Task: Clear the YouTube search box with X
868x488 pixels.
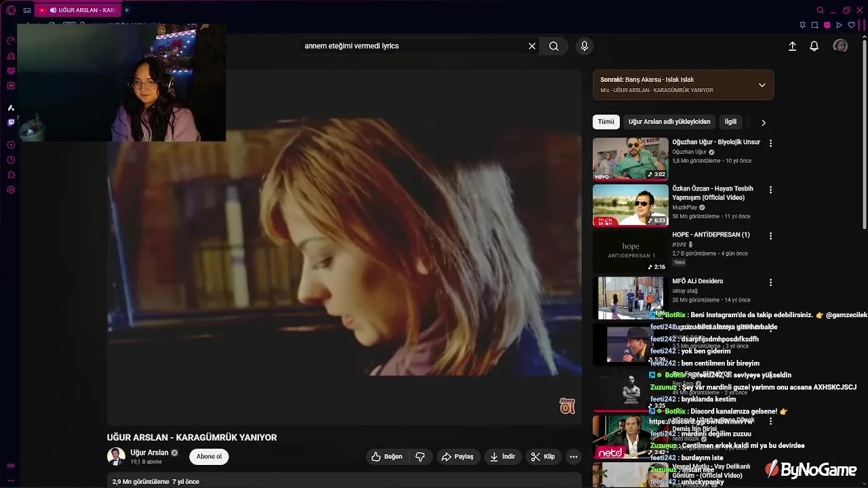Action: tap(532, 46)
